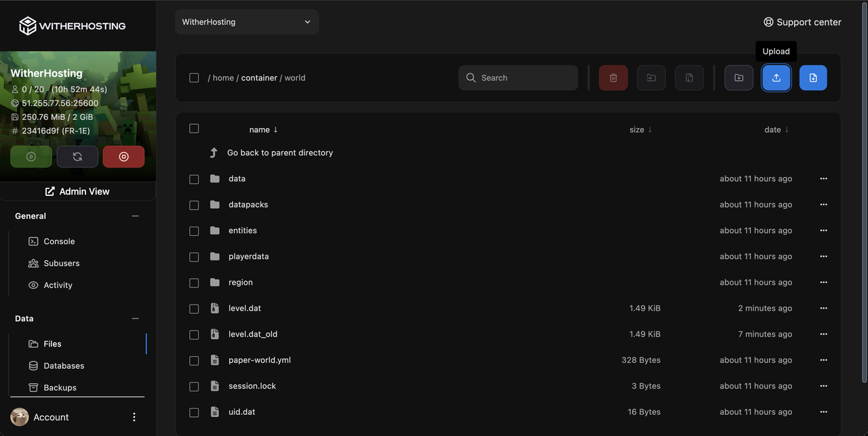Check the datapacks folder checkbox
Screen dimensions: 868x436
(x=194, y=205)
